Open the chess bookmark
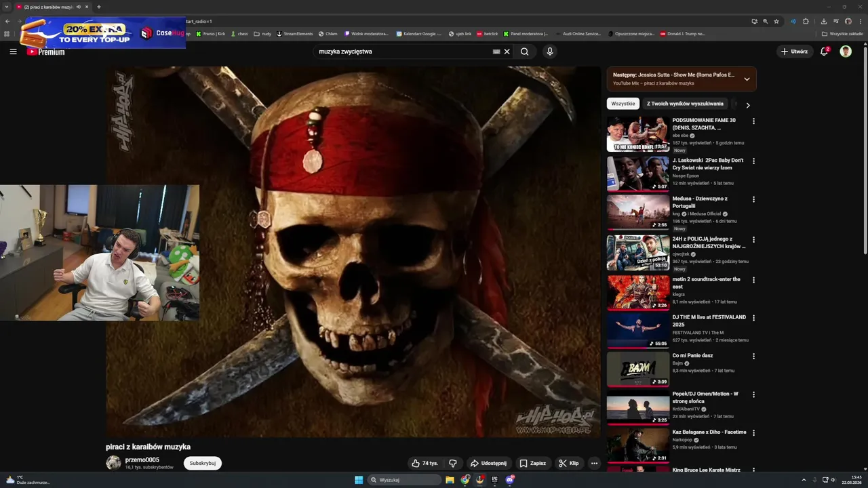Image resolution: width=868 pixels, height=488 pixels. click(239, 33)
